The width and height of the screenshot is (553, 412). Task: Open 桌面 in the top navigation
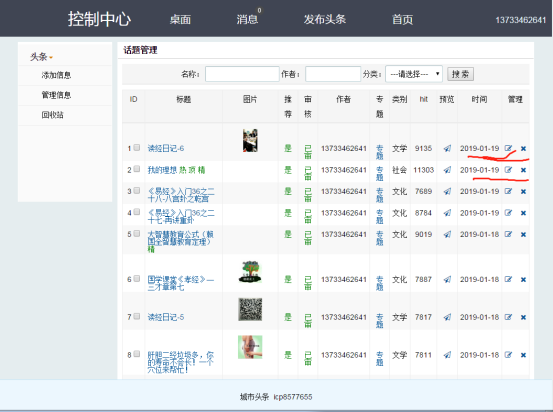coord(180,19)
